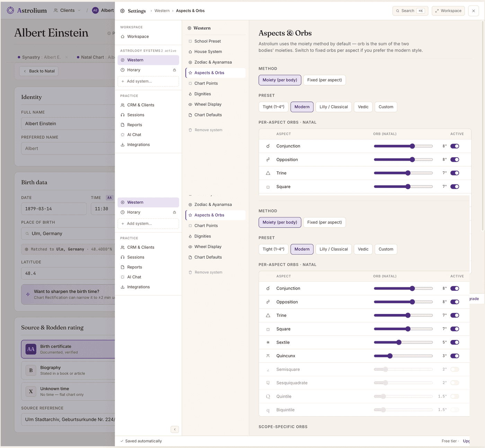Image resolution: width=485 pixels, height=448 pixels.
Task: Click the Upgrade link in the footer
Action: [466, 441]
